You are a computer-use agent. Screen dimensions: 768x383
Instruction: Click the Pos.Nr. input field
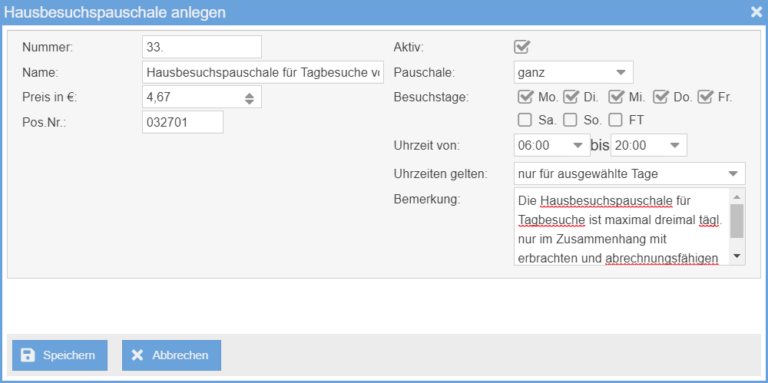pos(183,122)
